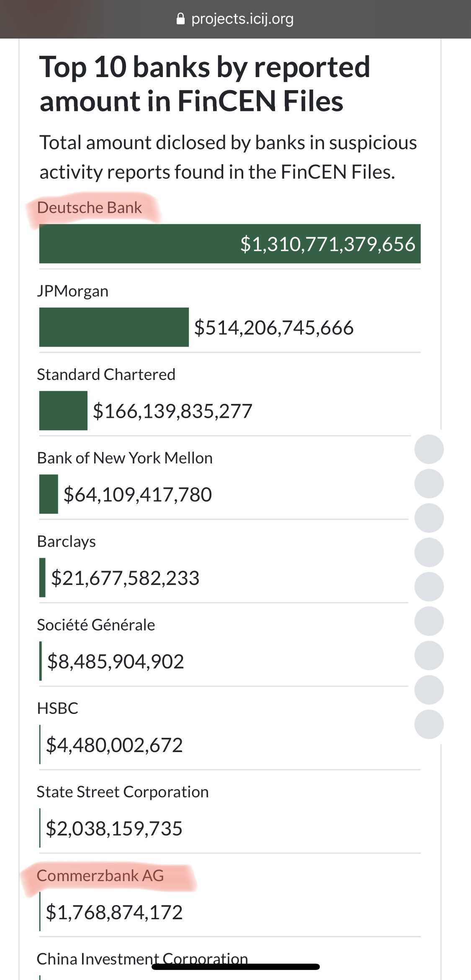Tap the Bank of New York Mellon green bar
This screenshot has width=471, height=980.
pos(49,494)
